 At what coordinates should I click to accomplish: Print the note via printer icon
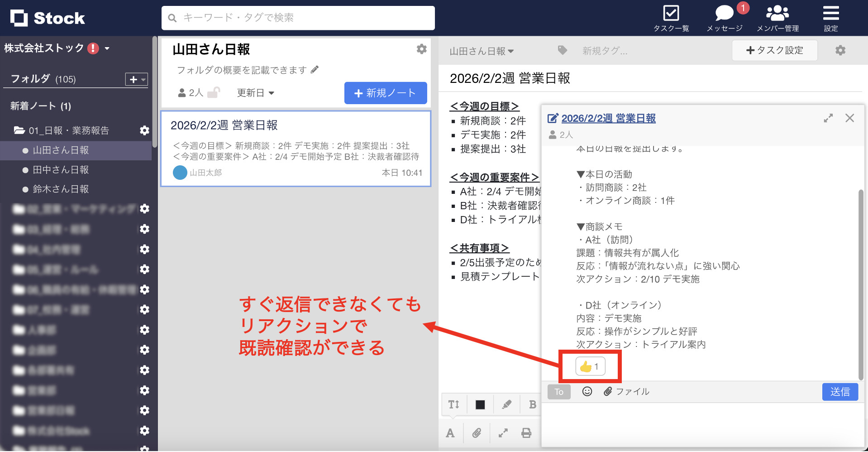pyautogui.click(x=526, y=433)
